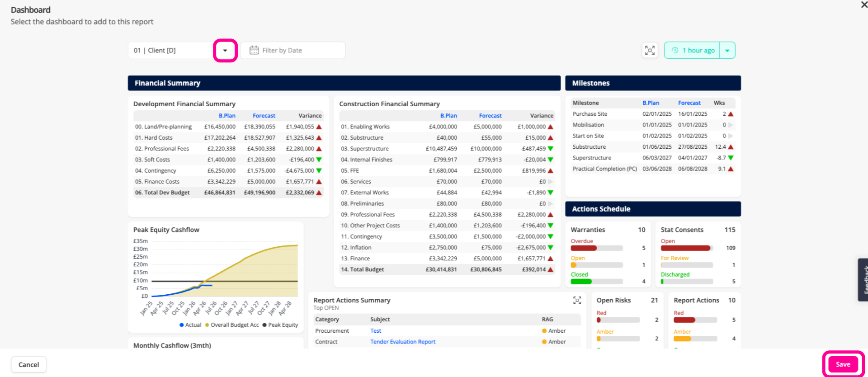
Task: Click the B.Plan header in Development Financial Summary
Action: tap(227, 116)
